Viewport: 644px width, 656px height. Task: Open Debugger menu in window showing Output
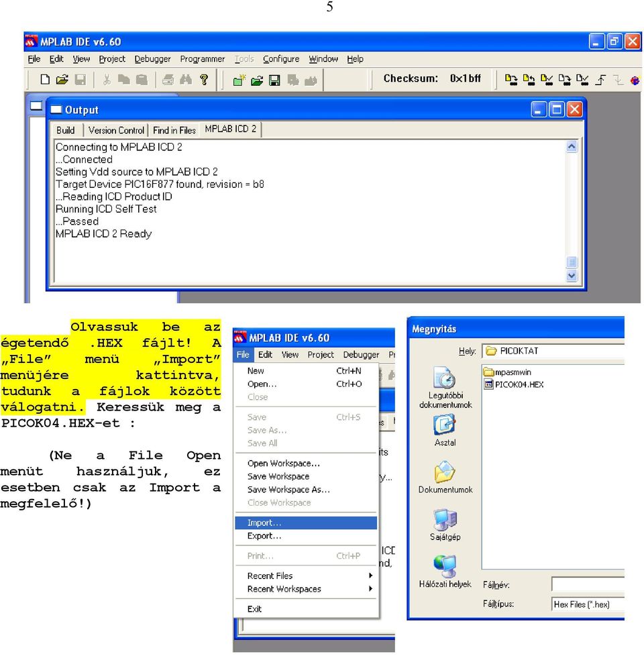tap(153, 59)
